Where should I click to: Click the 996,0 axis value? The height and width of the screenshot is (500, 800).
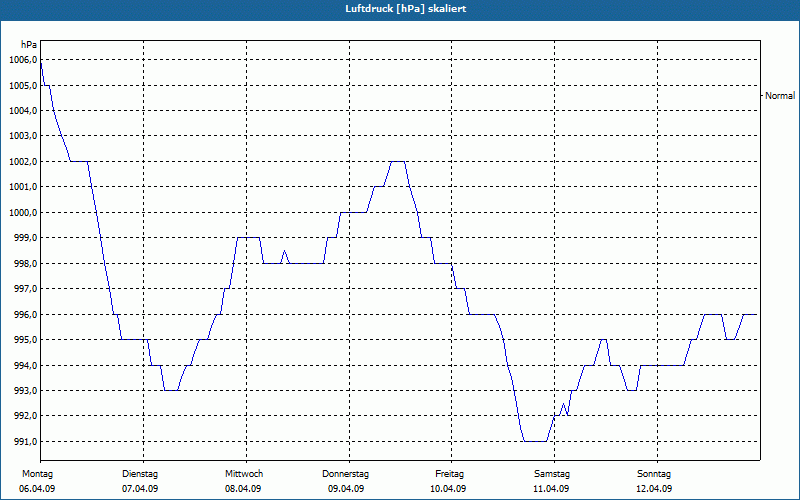(25, 315)
